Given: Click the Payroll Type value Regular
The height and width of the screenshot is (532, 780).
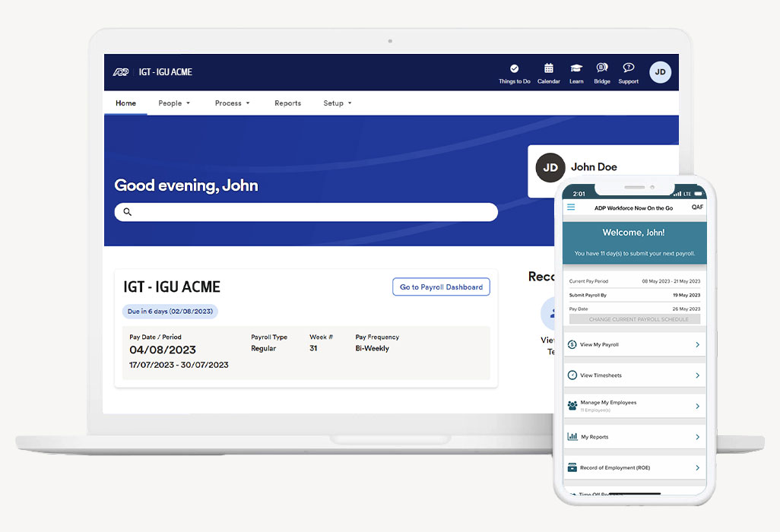Looking at the screenshot, I should [263, 349].
